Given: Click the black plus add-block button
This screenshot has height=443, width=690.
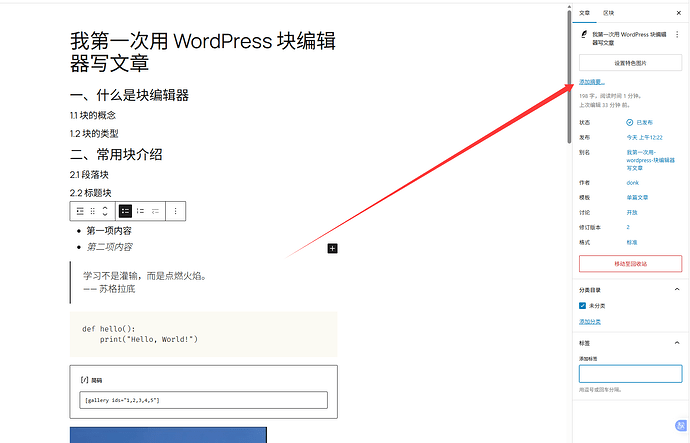Looking at the screenshot, I should [x=333, y=249].
